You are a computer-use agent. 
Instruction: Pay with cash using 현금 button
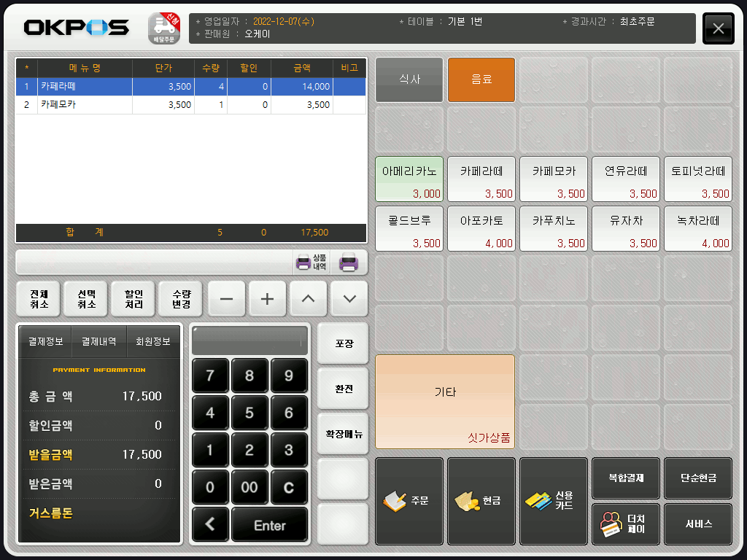click(481, 501)
